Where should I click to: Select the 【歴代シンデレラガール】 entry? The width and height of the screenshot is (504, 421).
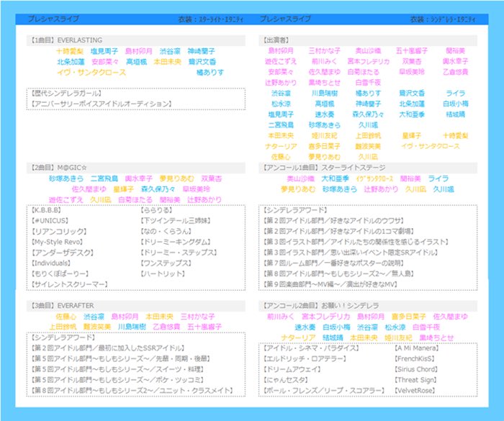point(66,94)
